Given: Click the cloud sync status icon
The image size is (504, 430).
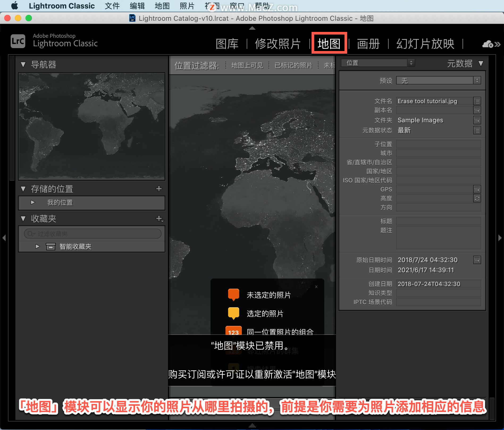Looking at the screenshot, I should tap(488, 44).
